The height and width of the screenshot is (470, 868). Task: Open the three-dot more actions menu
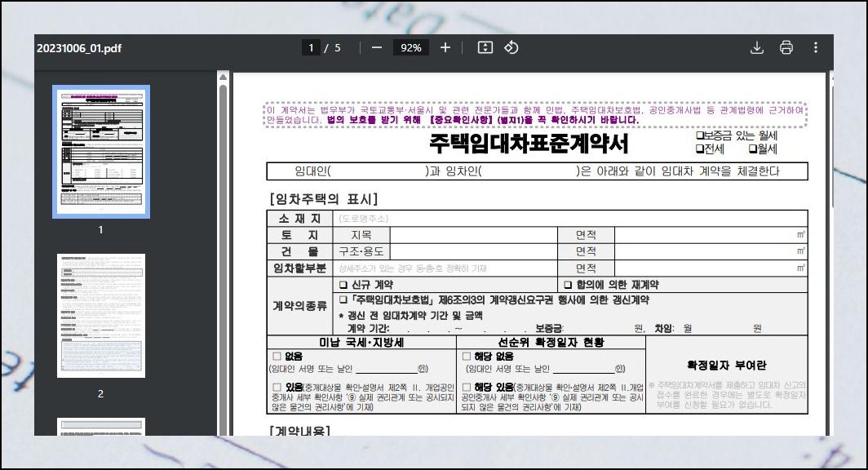(816, 47)
